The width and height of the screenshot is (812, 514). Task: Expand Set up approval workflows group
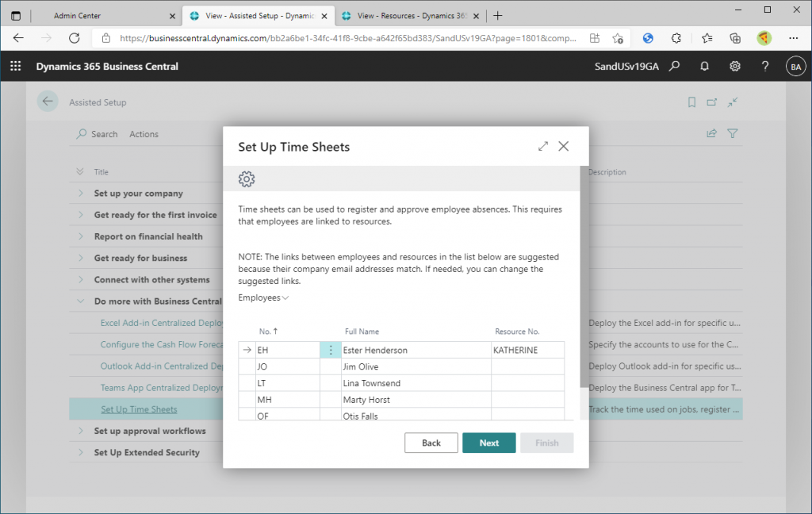pyautogui.click(x=81, y=431)
